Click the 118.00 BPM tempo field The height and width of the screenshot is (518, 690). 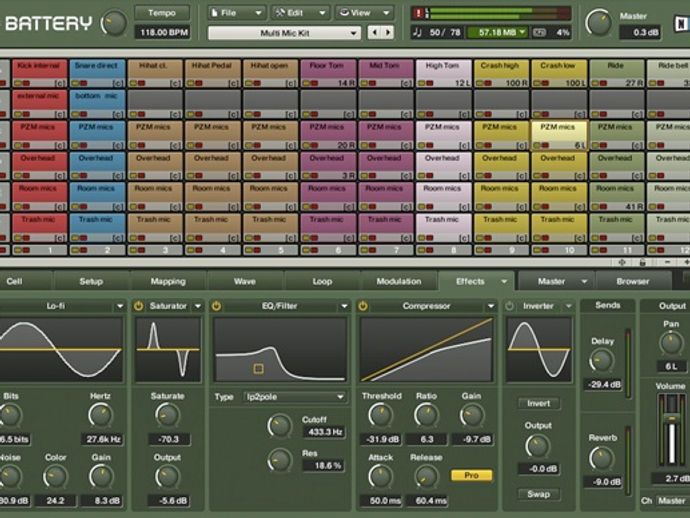click(x=163, y=32)
